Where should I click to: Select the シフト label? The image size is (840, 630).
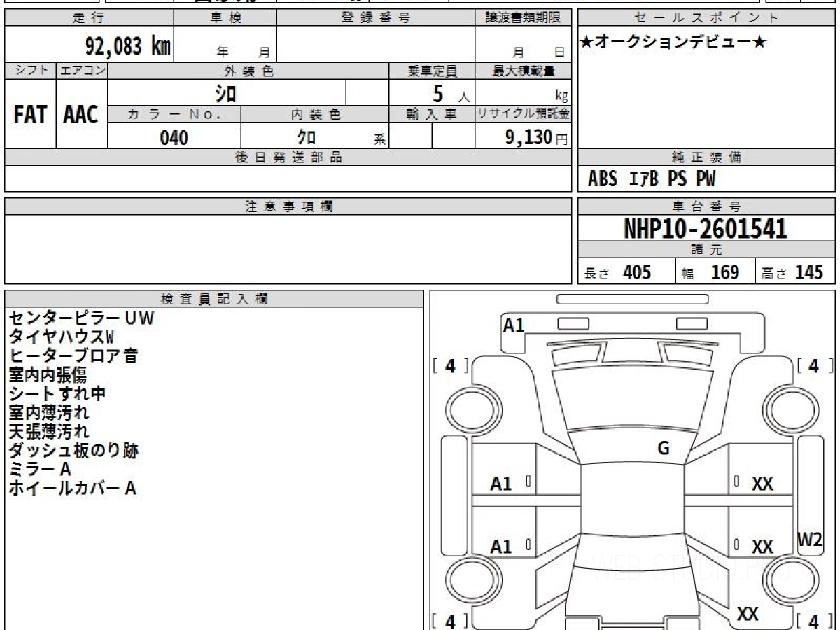[30, 71]
